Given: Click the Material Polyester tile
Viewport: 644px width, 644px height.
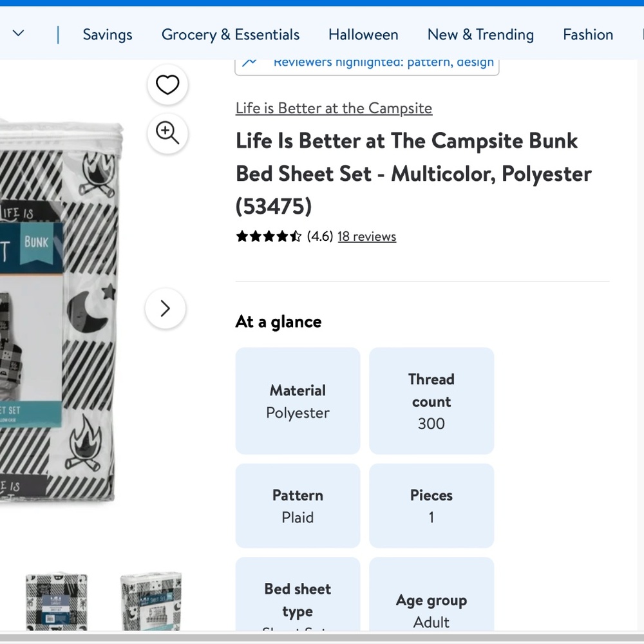Looking at the screenshot, I should coord(298,401).
